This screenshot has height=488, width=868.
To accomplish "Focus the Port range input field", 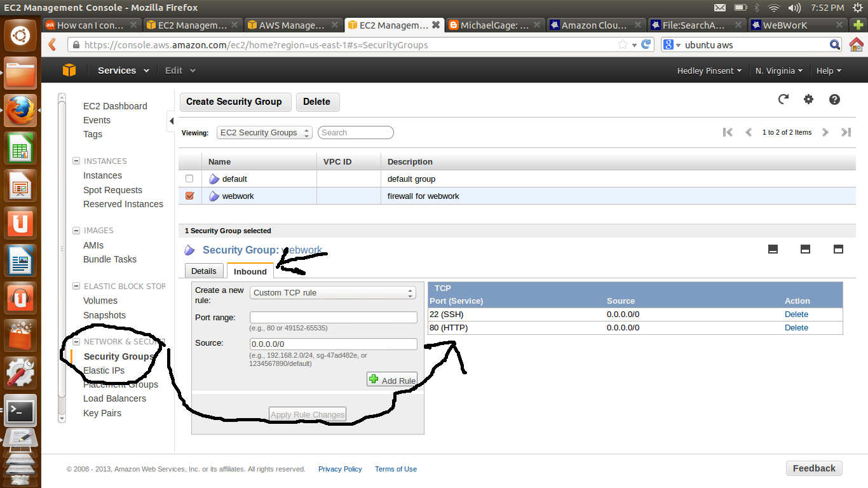I will [x=334, y=317].
